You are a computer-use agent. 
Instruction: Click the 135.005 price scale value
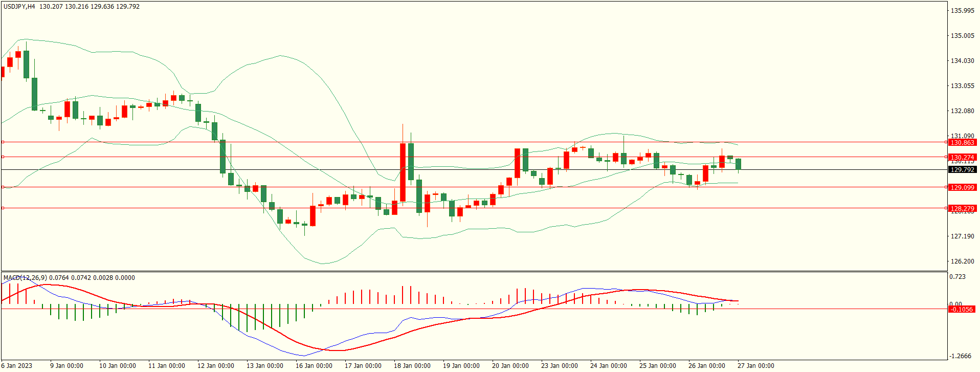point(962,36)
